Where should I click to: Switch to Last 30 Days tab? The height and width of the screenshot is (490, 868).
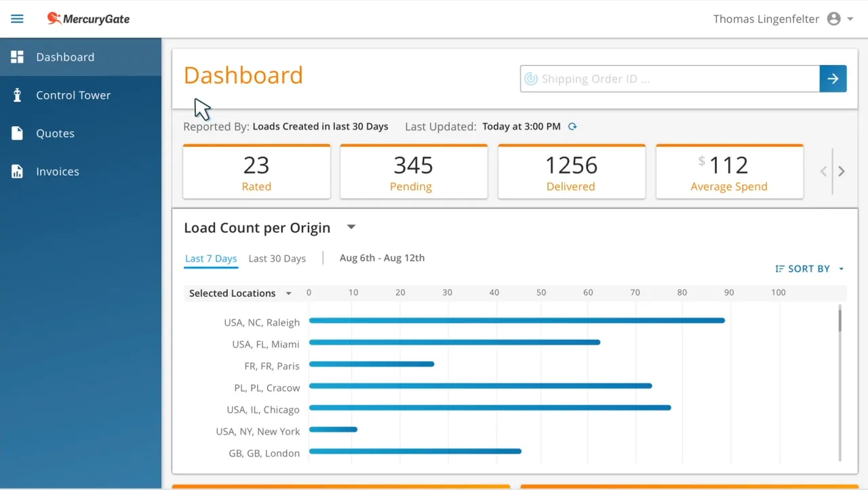tap(277, 259)
